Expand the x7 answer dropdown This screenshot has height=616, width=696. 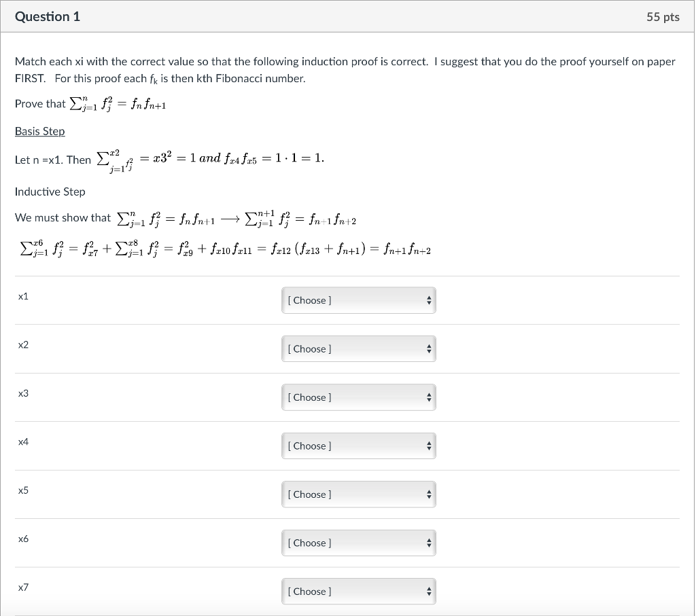358,592
